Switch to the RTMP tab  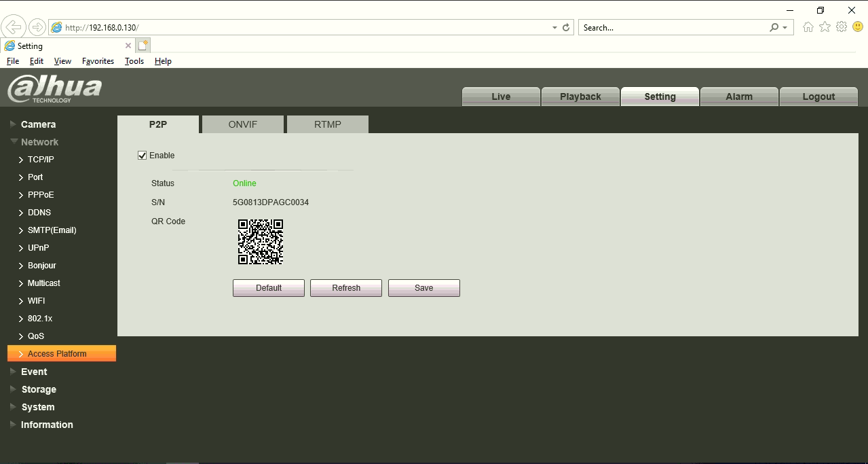point(327,124)
